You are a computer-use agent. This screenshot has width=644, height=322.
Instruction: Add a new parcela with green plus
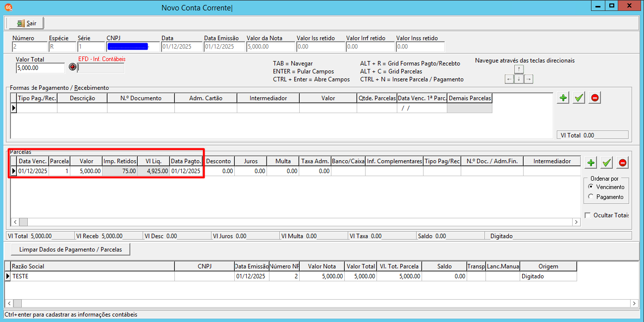point(591,162)
